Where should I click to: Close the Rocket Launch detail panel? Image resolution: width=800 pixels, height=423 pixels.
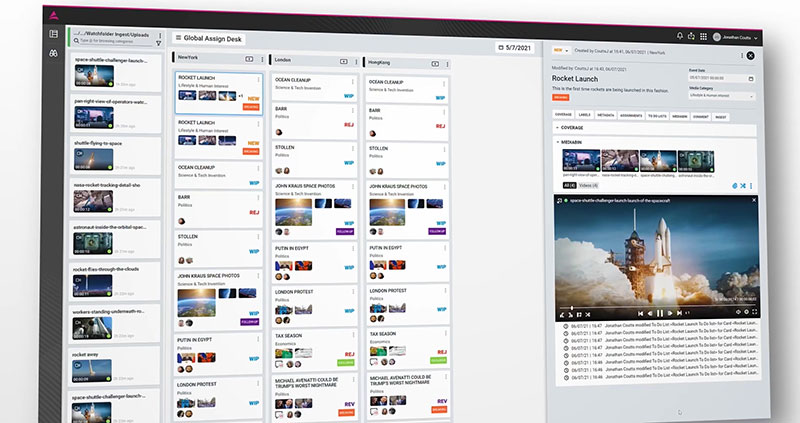pyautogui.click(x=750, y=56)
